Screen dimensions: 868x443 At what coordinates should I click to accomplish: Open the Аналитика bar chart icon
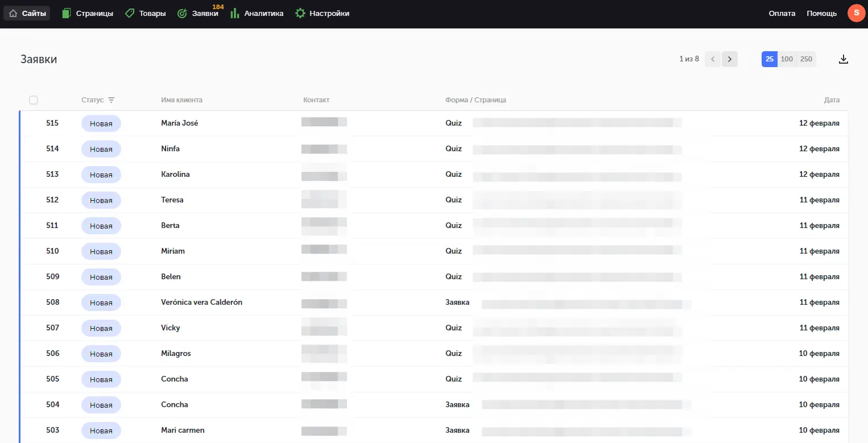234,13
